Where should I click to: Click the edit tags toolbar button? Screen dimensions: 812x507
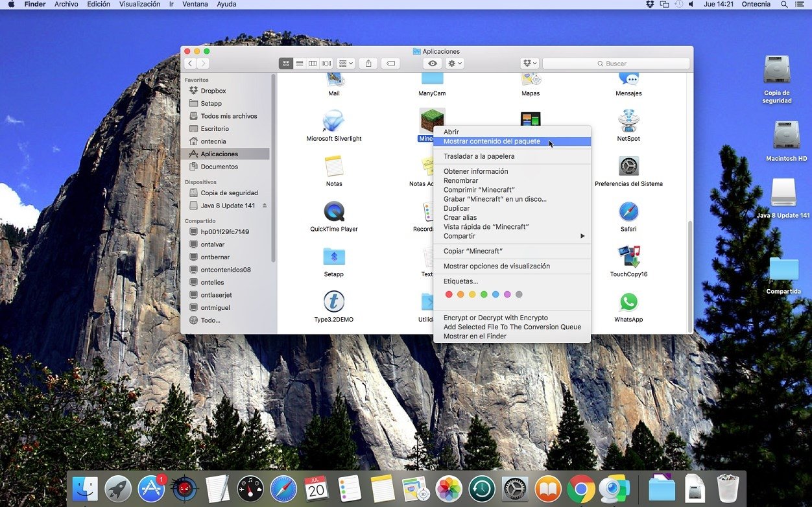(x=390, y=64)
